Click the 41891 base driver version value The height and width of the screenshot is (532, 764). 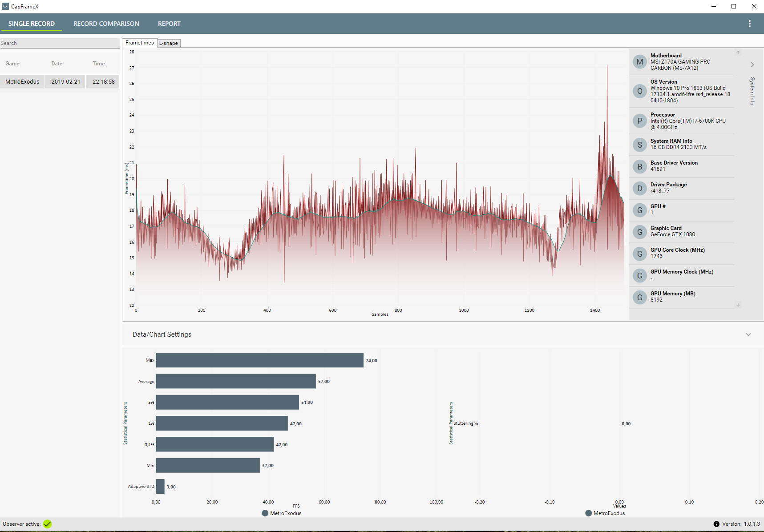(658, 169)
